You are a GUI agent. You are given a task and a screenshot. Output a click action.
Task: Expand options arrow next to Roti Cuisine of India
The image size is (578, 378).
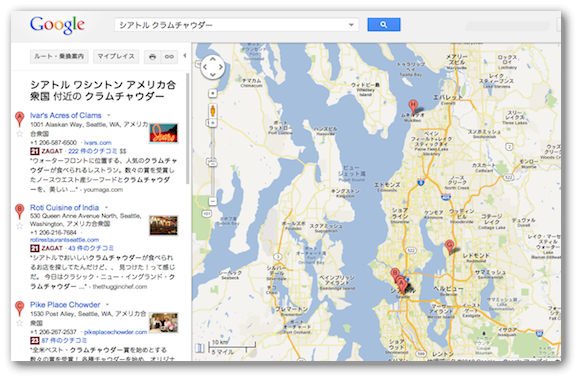click(106, 208)
